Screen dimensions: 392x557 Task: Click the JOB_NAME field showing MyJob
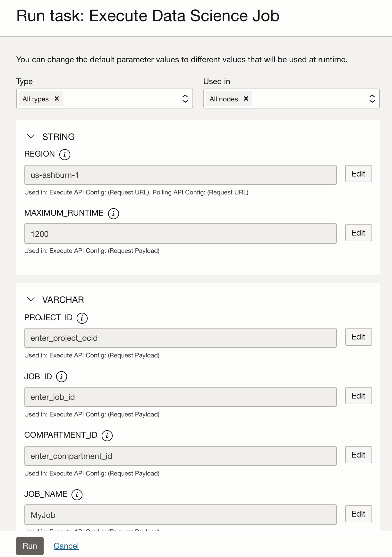tap(180, 515)
